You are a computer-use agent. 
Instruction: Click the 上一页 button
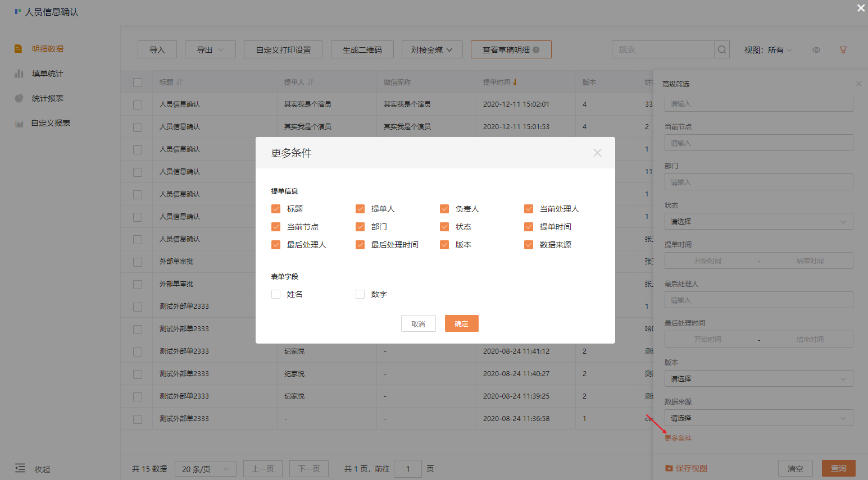(263, 469)
